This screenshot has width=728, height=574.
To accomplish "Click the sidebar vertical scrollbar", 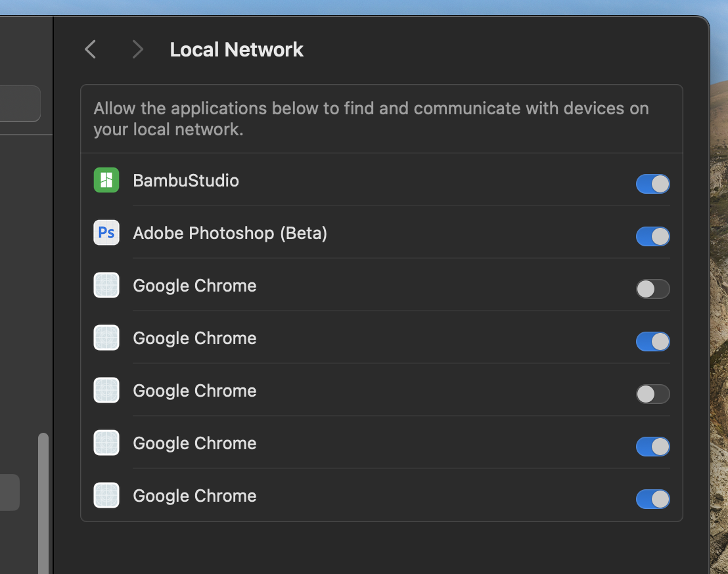I will (x=43, y=499).
